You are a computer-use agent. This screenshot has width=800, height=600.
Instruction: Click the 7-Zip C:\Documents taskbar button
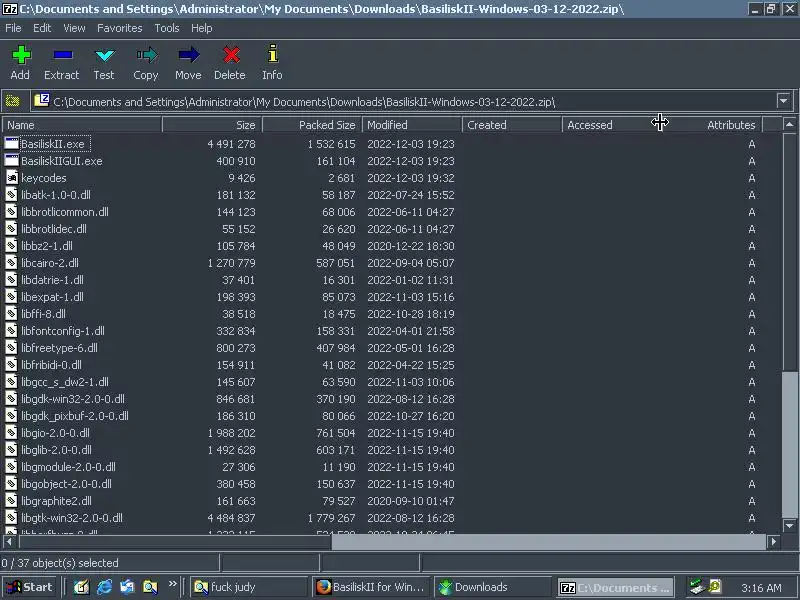coord(615,587)
